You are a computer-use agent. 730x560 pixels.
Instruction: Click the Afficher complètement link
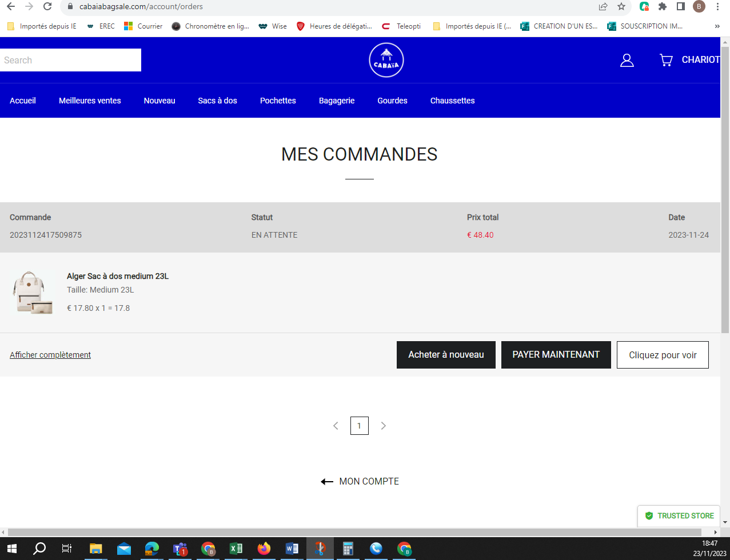[50, 355]
